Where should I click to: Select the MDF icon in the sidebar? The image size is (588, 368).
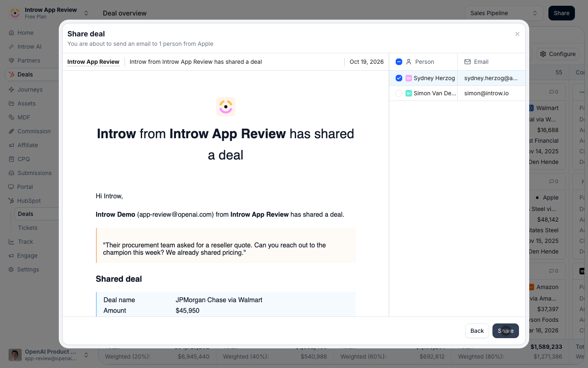coord(11,117)
